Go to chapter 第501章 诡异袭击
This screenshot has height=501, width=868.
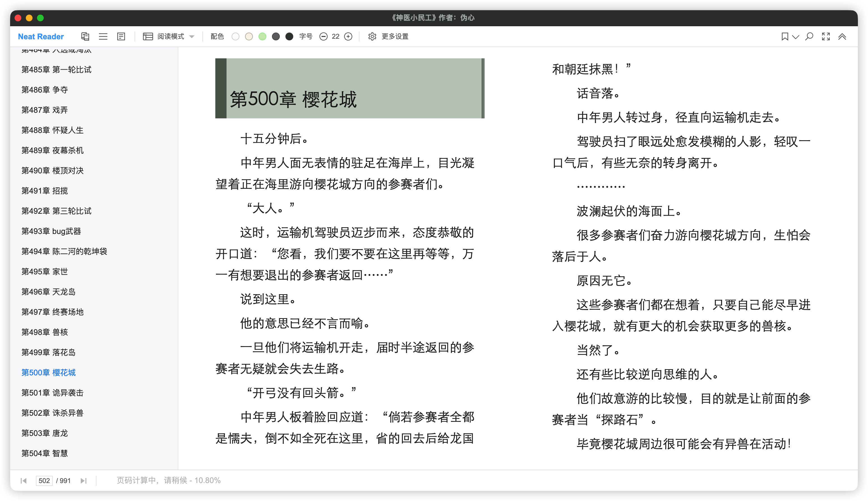pyautogui.click(x=52, y=393)
